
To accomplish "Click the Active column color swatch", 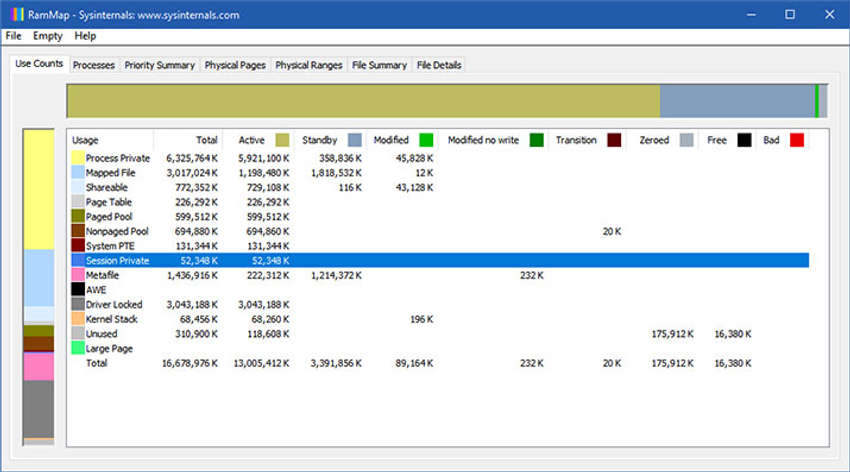I will click(x=282, y=140).
